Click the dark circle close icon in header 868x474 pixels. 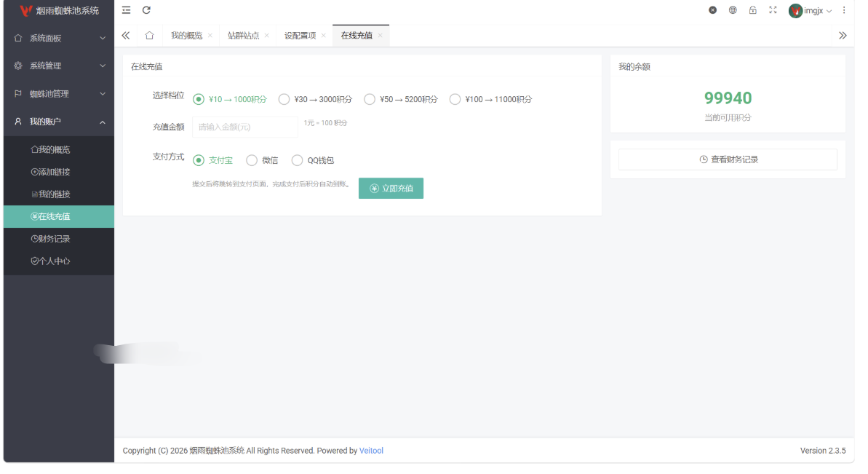coord(712,10)
